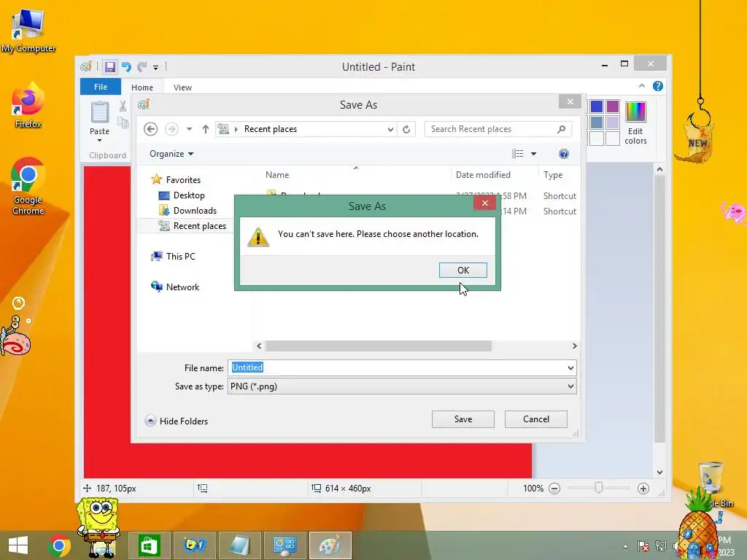Click the Forward navigation arrow
The image size is (747, 560).
click(x=171, y=129)
